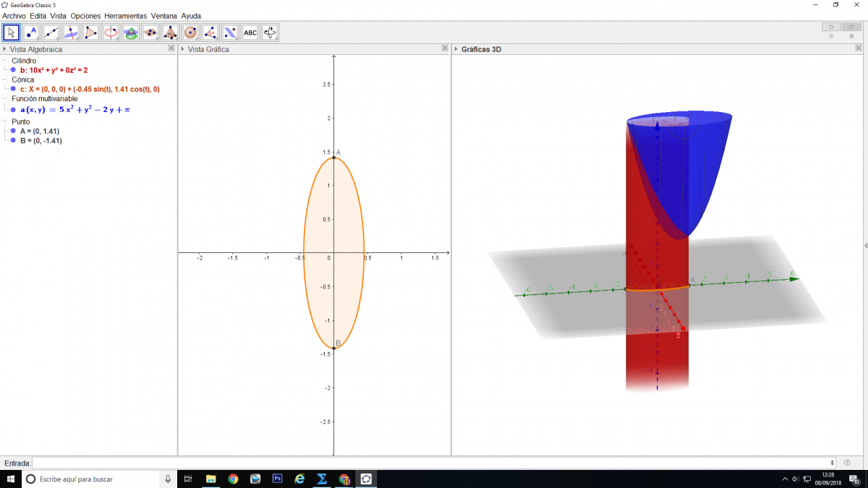Click the Entrada input field
This screenshot has height=488, width=868.
(x=433, y=463)
